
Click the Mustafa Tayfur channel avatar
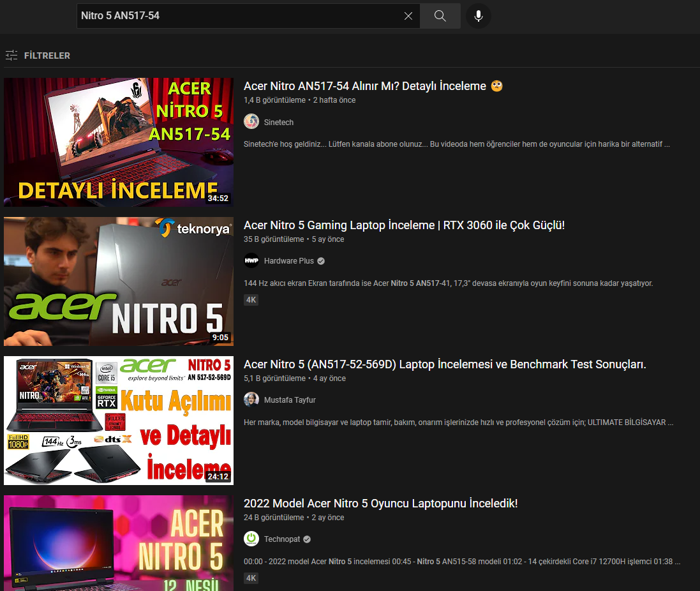[251, 400]
